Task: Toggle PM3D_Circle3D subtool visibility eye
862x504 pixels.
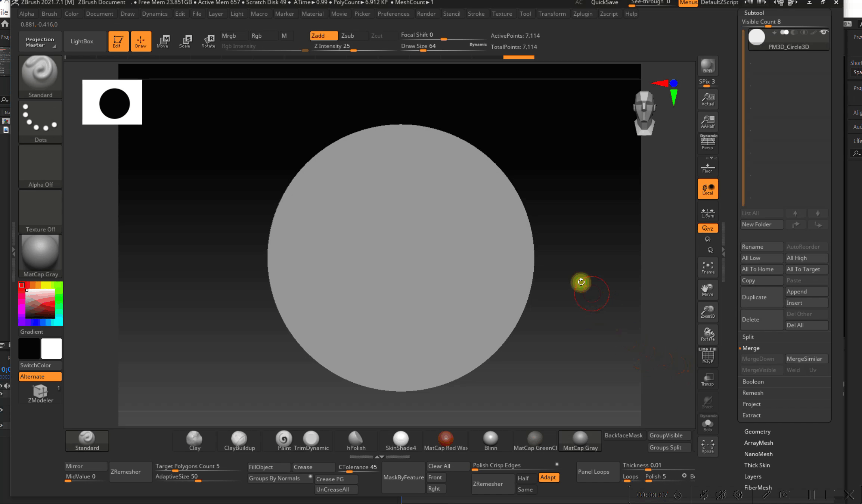Action: [x=824, y=32]
